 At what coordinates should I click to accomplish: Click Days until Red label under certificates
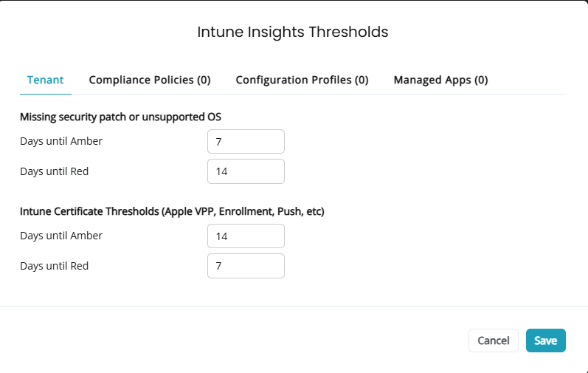(55, 266)
